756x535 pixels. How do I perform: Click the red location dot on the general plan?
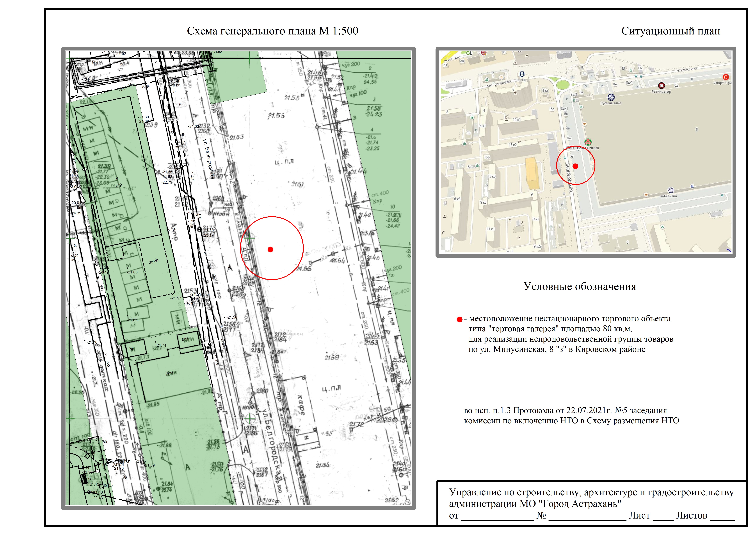[x=270, y=249]
